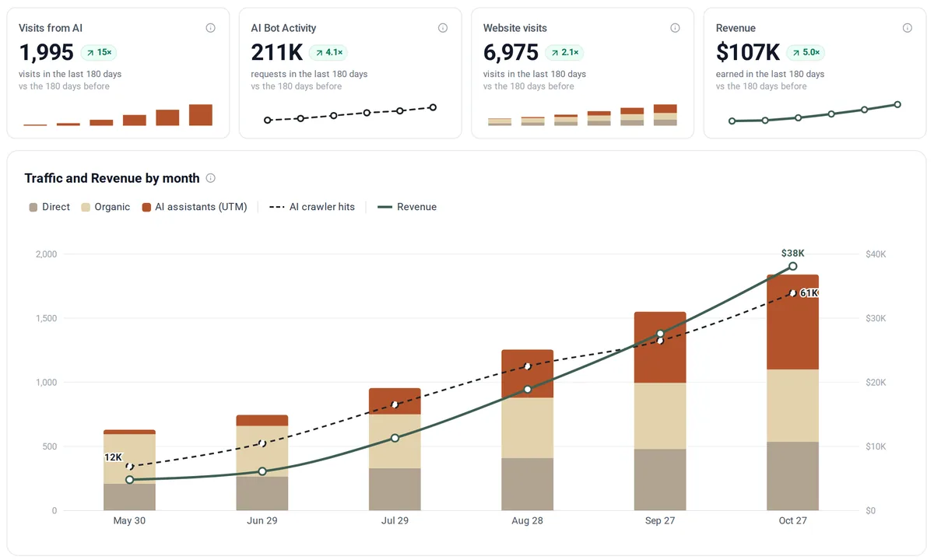Click the 5.0× growth badge
This screenshot has width=934, height=560.
805,53
